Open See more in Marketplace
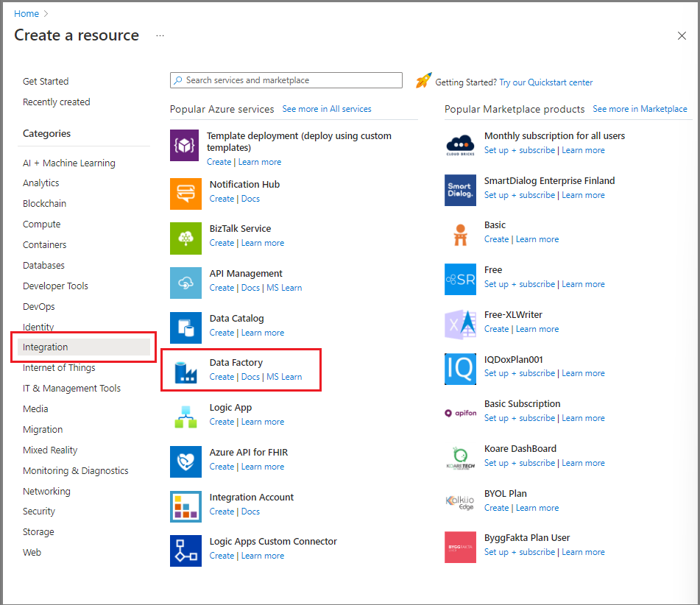Screen dimensions: 700x605 pyautogui.click(x=640, y=109)
